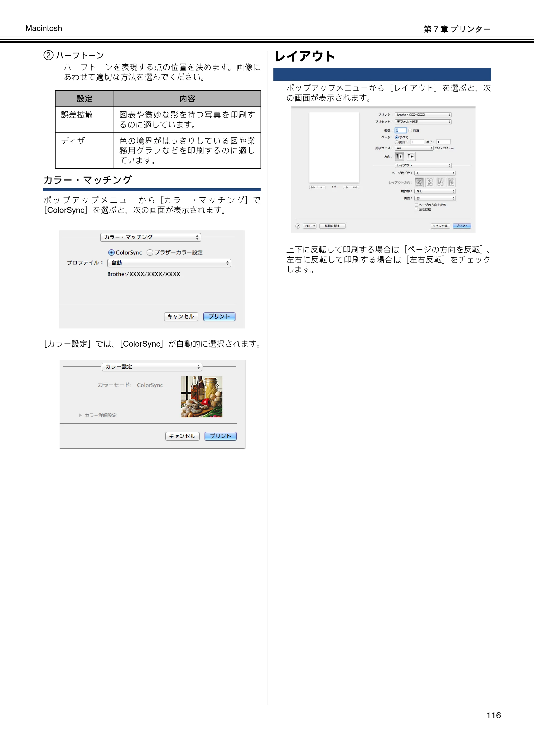
Task: Click the 部数 copies input field
Action: point(401,131)
